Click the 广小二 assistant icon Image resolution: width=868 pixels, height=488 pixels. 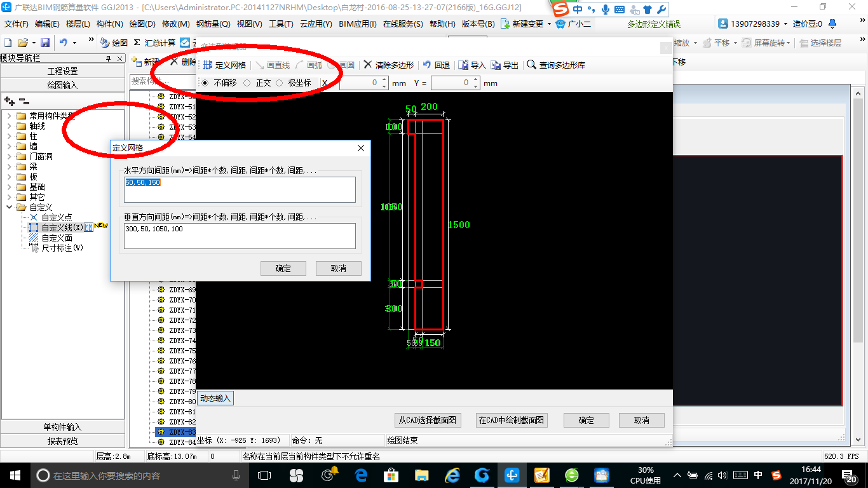(573, 24)
